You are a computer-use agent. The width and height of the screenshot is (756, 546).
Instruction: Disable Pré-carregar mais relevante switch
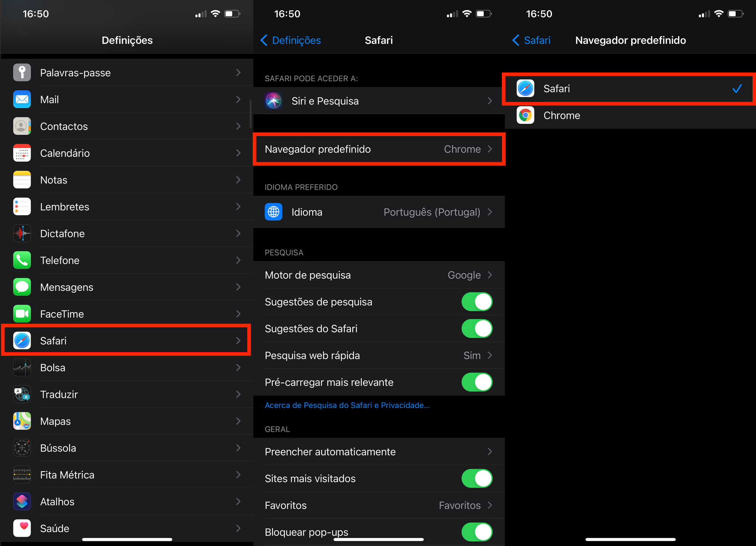coord(477,382)
